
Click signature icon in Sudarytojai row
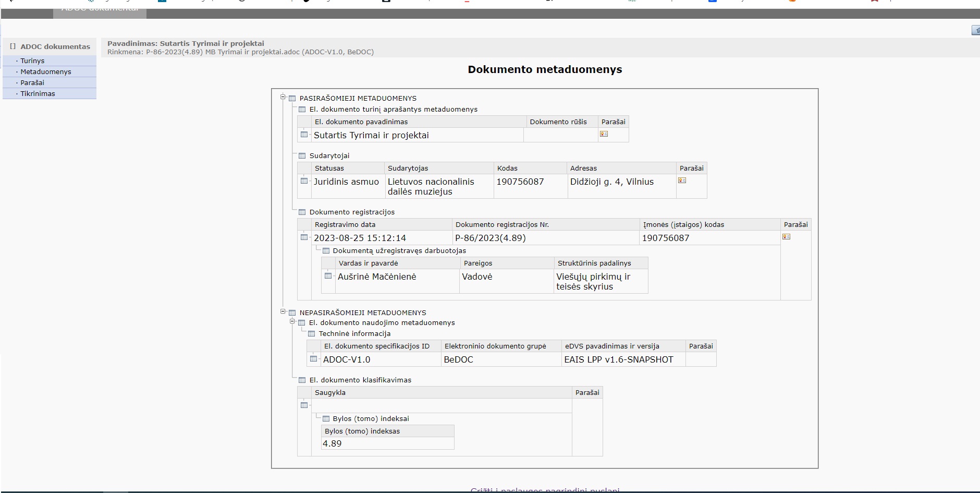point(682,181)
